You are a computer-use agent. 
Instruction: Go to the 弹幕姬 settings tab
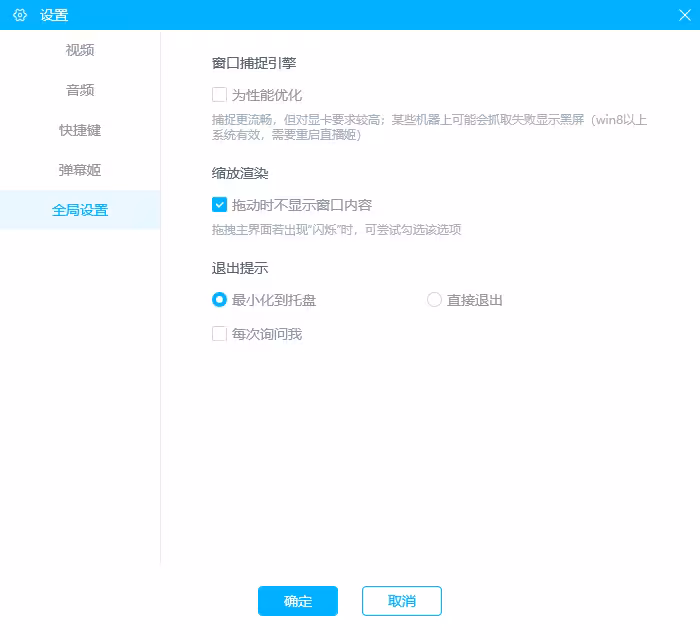(x=80, y=170)
